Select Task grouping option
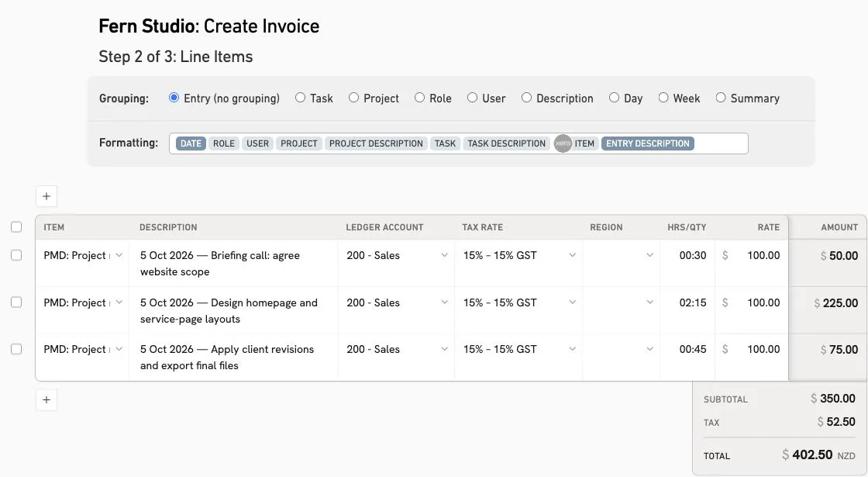The height and width of the screenshot is (477, 868). pyautogui.click(x=300, y=98)
